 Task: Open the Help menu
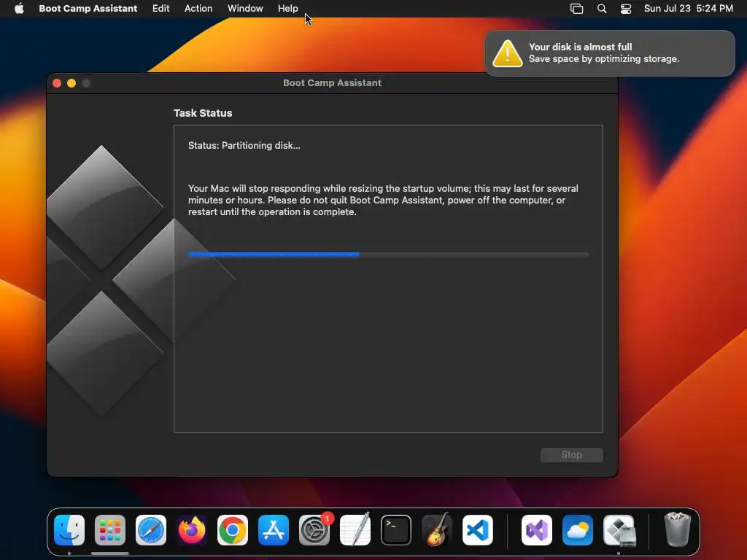287,8
